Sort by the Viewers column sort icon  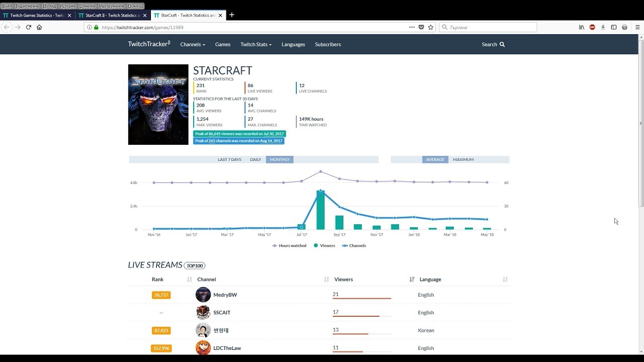tap(412, 280)
